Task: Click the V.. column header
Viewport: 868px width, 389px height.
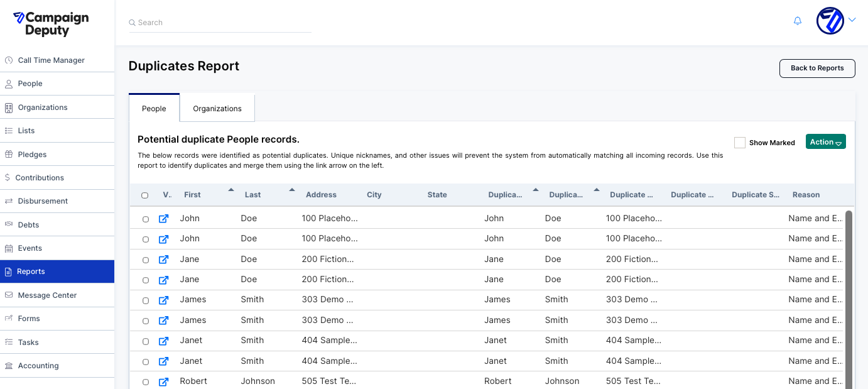Action: pyautogui.click(x=167, y=195)
